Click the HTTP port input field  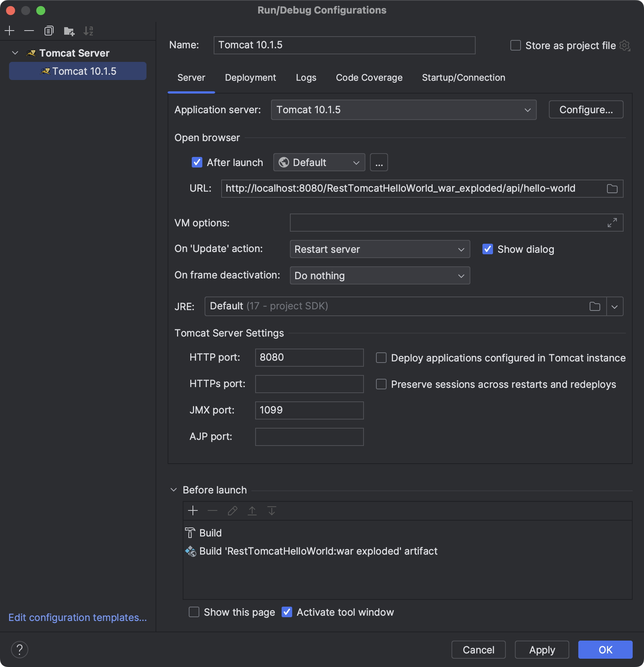(x=309, y=358)
